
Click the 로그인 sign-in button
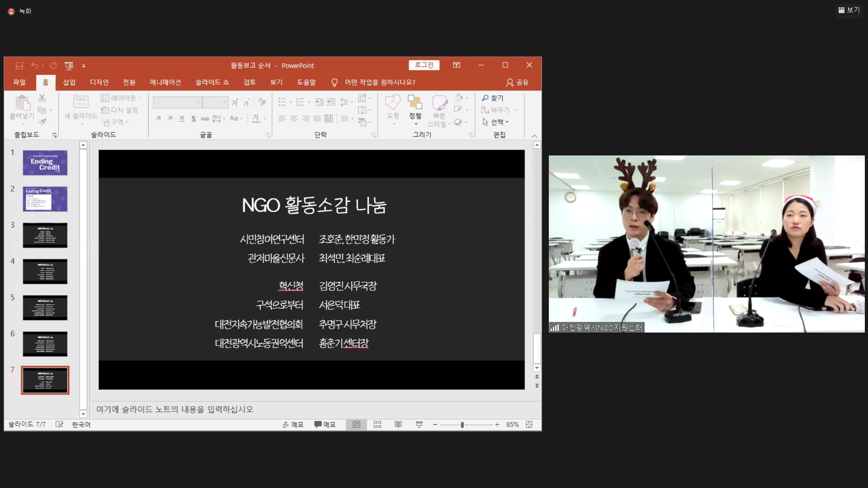[424, 65]
